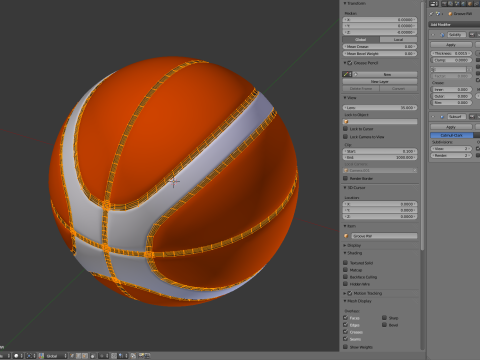480x360 pixels.
Task: Click Mean Crease value slider
Action: pos(380,46)
